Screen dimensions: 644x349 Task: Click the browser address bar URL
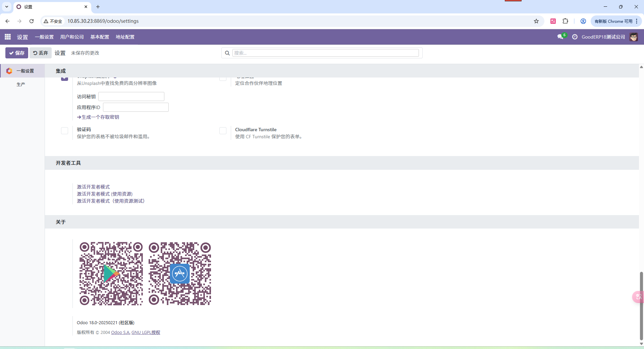pos(103,21)
